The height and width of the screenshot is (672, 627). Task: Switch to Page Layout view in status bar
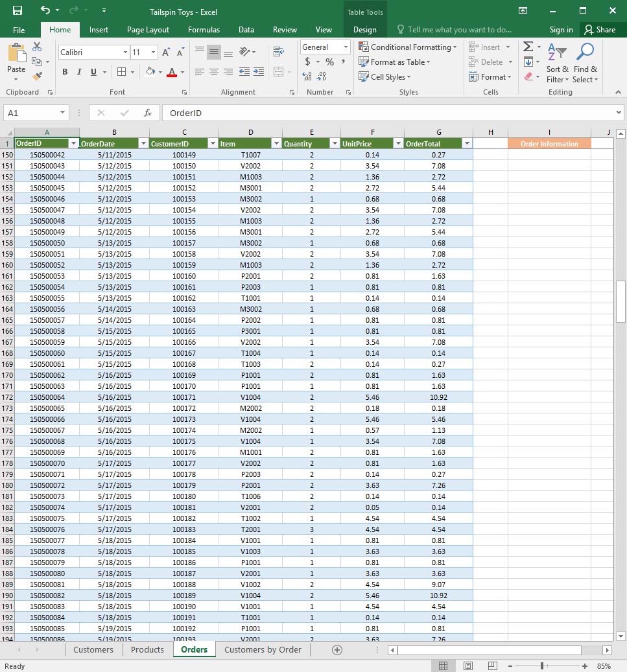pos(467,666)
